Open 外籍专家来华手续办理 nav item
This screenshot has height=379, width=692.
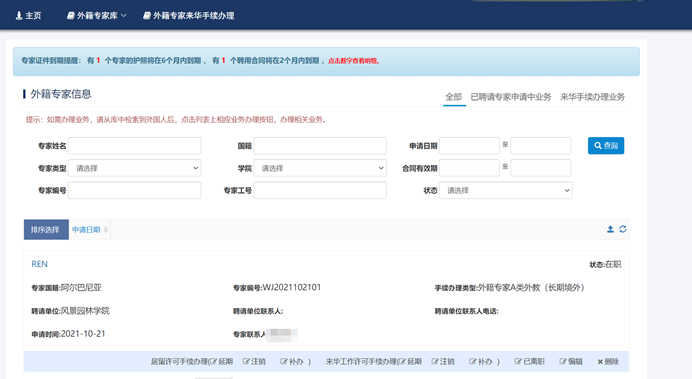tap(188, 15)
